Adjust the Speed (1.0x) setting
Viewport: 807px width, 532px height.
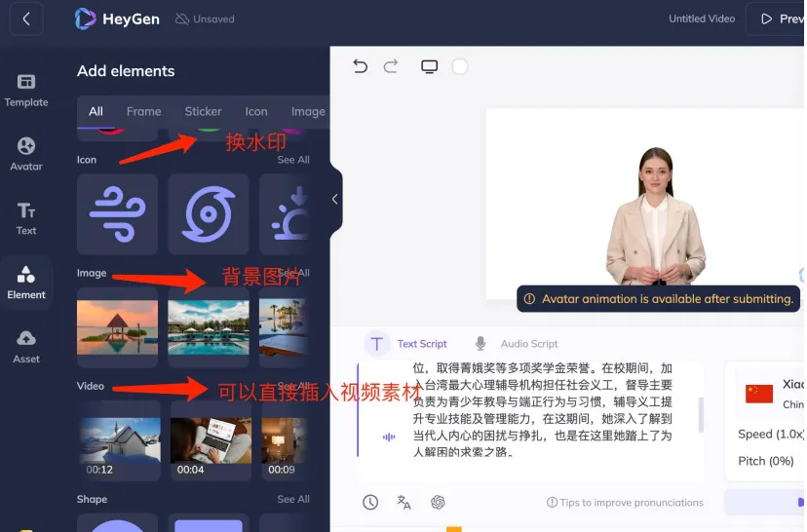[771, 435]
